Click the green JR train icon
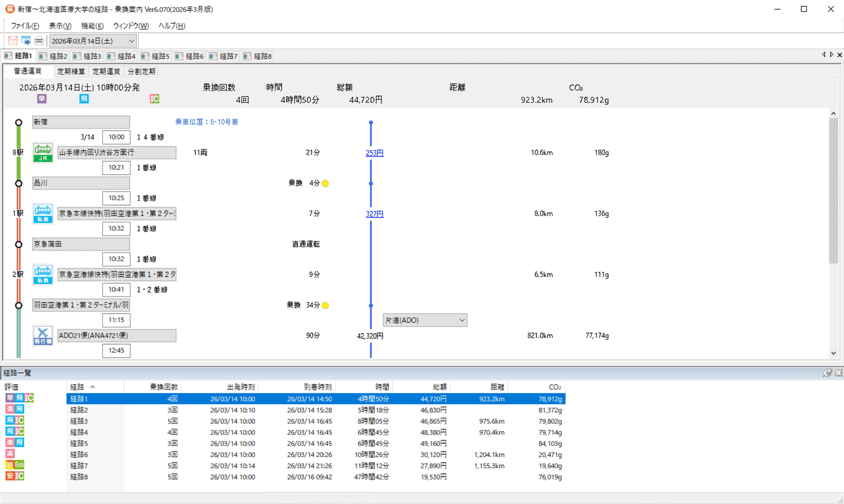The image size is (844, 504). [x=43, y=153]
